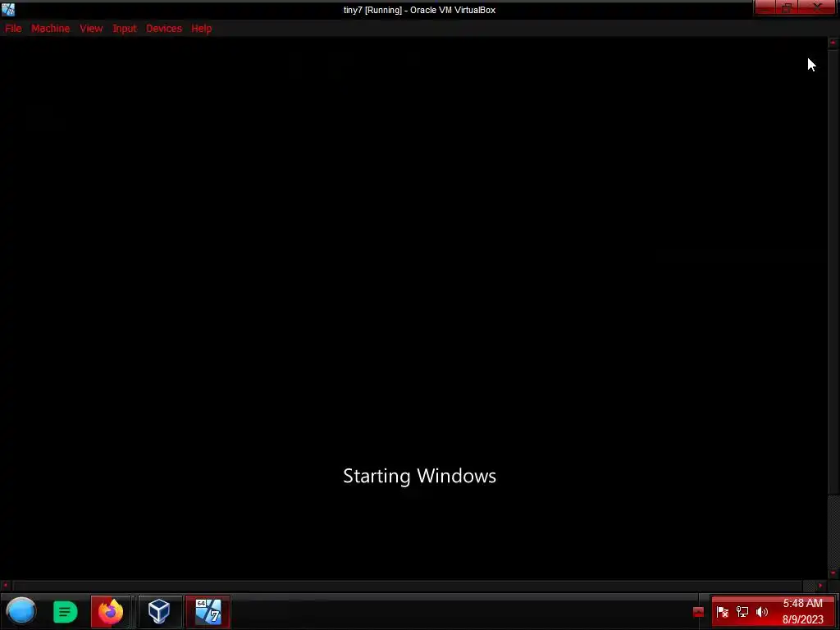Open the volume speaker tray icon
The image size is (840, 630).
pos(762,612)
